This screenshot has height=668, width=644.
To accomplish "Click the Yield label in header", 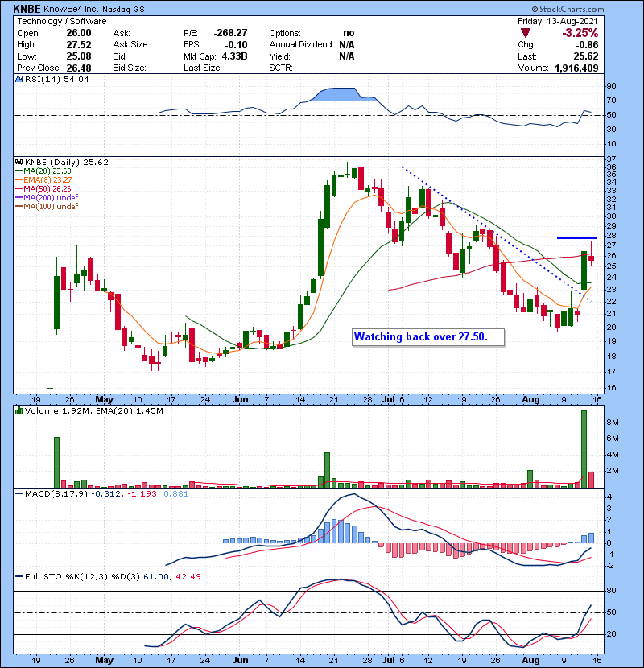I will tap(279, 56).
